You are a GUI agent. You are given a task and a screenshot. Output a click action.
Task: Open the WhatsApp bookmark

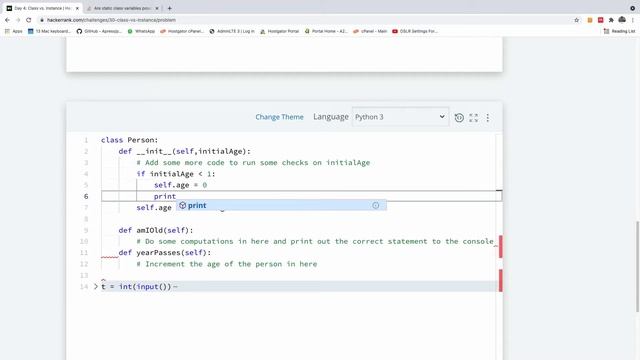point(141,31)
